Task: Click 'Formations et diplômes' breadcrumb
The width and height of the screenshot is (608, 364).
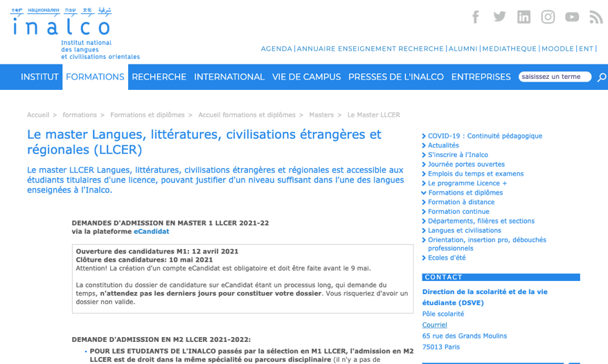Action: click(x=147, y=115)
